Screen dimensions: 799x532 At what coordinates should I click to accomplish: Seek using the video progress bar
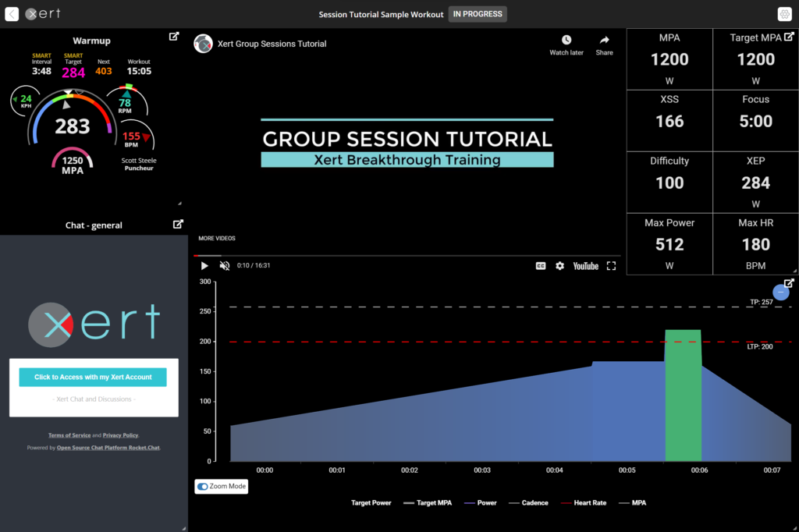tap(407, 255)
